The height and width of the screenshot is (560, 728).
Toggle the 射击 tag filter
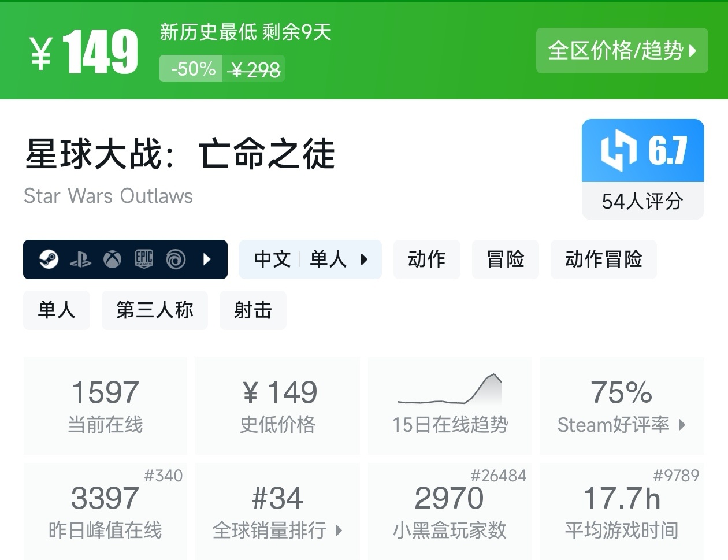[x=252, y=310]
